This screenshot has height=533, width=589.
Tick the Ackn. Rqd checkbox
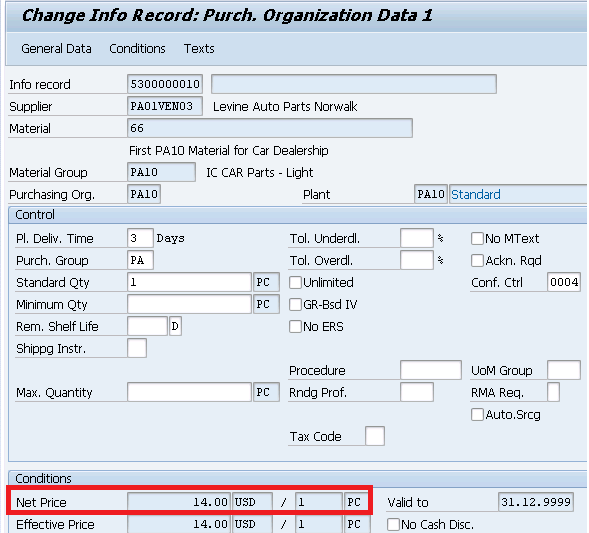tap(477, 260)
